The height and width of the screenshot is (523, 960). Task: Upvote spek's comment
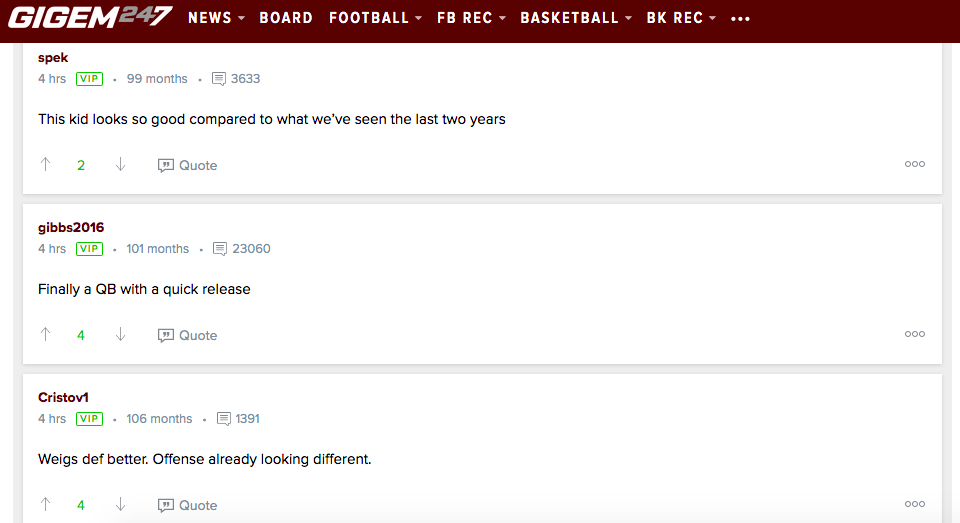pos(45,165)
